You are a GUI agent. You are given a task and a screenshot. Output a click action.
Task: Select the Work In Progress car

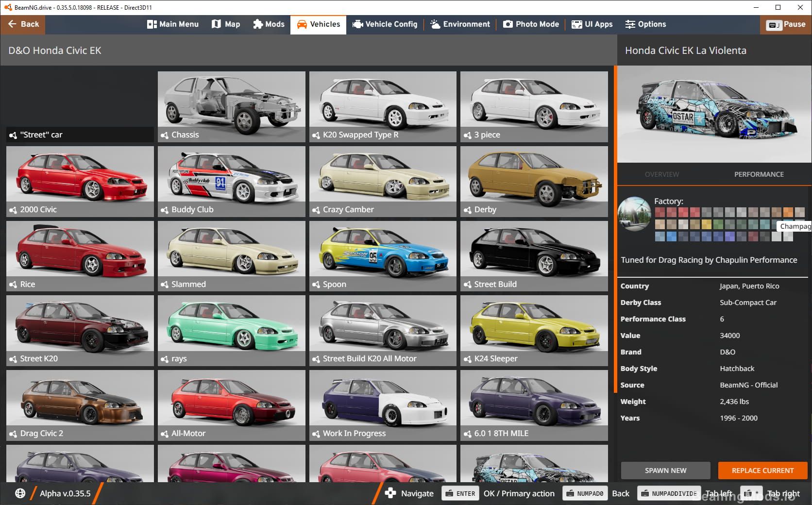click(383, 405)
